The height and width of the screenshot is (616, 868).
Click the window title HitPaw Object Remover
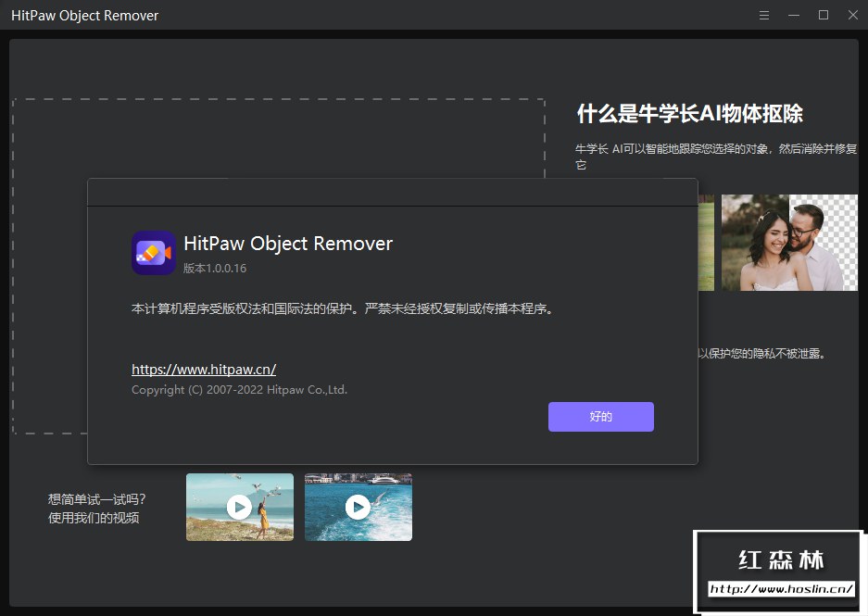[x=84, y=16]
